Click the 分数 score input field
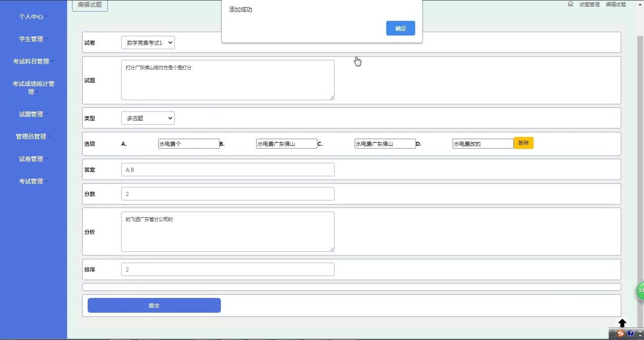The width and height of the screenshot is (644, 340). (x=228, y=194)
